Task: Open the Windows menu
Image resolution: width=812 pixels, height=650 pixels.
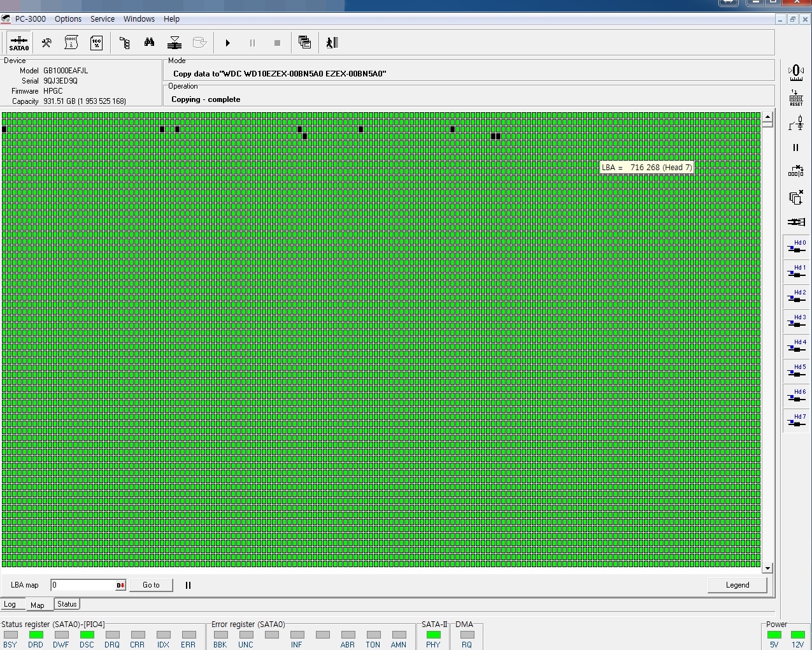Action: click(x=139, y=18)
